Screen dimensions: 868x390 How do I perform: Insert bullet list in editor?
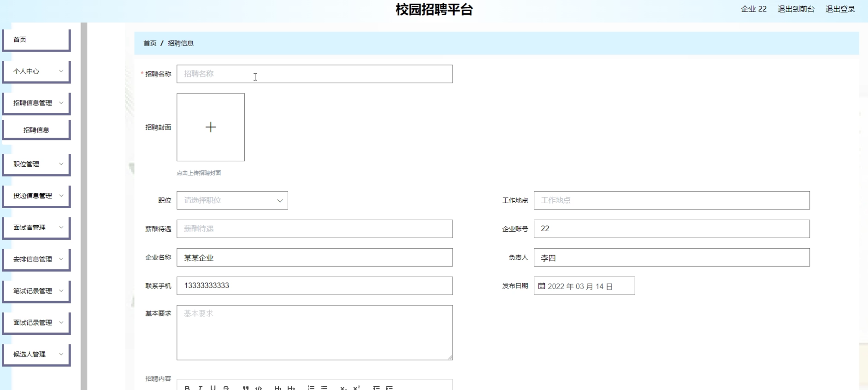(x=324, y=388)
